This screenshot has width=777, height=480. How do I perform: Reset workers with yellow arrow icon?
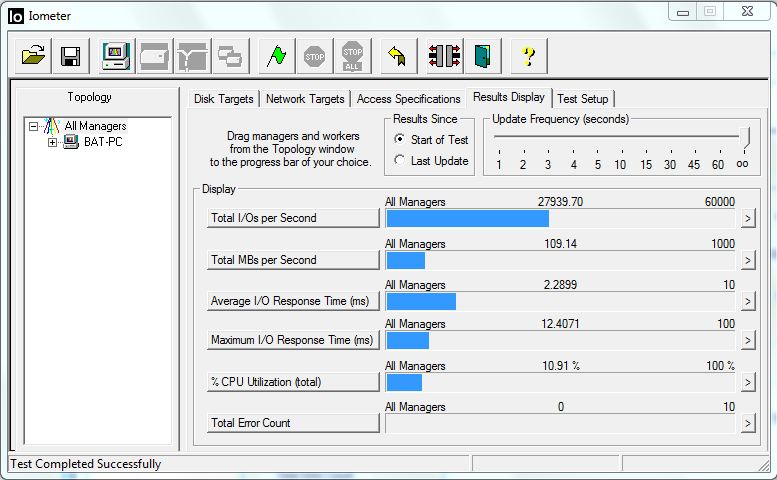click(x=398, y=56)
